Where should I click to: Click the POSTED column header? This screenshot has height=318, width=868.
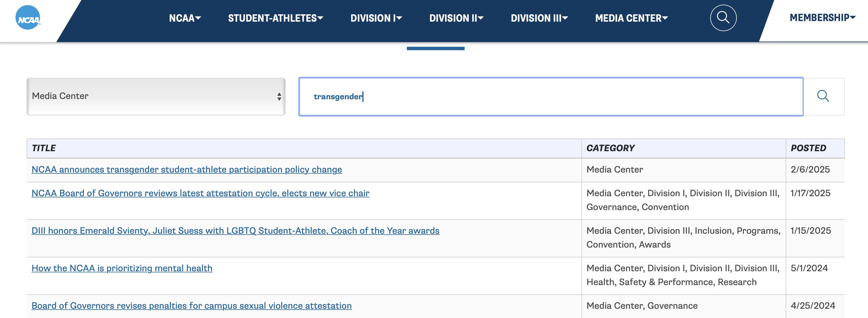[808, 148]
